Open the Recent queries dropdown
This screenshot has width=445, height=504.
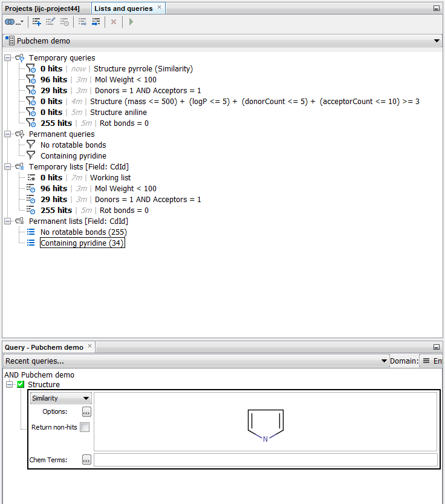click(196, 361)
